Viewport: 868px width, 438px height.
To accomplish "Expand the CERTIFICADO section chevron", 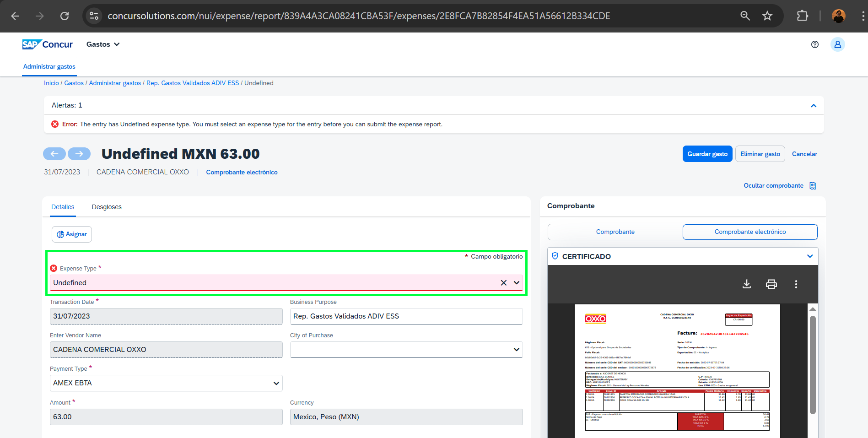I will click(810, 256).
